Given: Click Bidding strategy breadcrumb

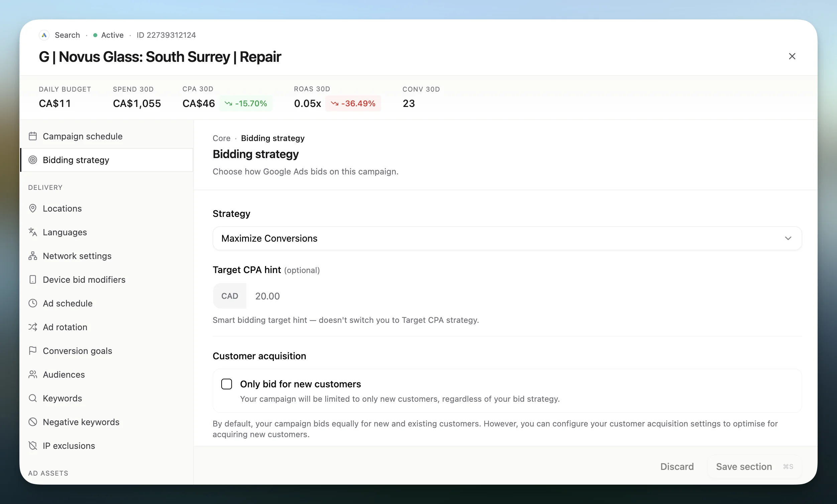Looking at the screenshot, I should point(273,138).
